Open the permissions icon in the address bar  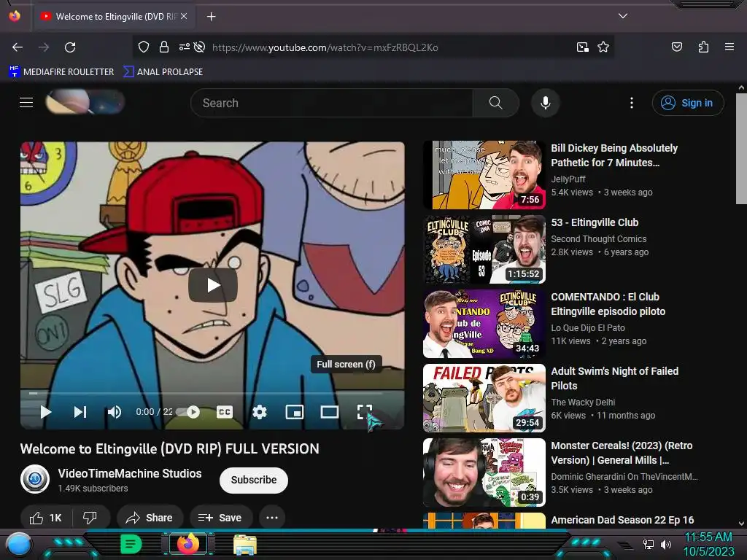184,47
